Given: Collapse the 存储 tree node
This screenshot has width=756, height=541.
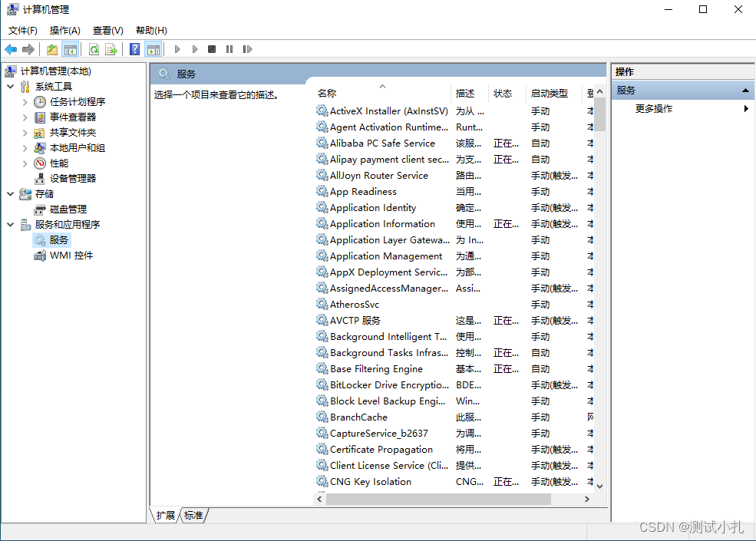Looking at the screenshot, I should (11, 194).
